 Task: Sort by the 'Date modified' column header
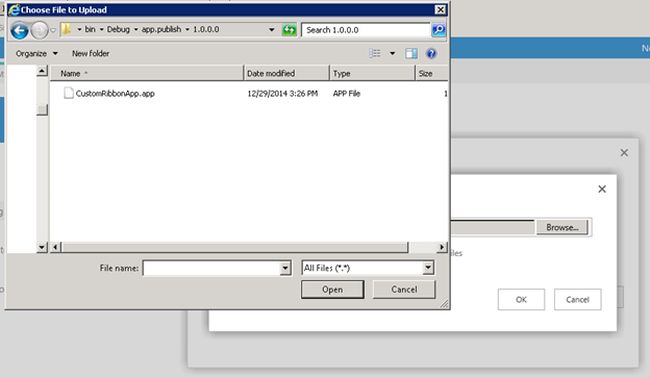coord(286,73)
